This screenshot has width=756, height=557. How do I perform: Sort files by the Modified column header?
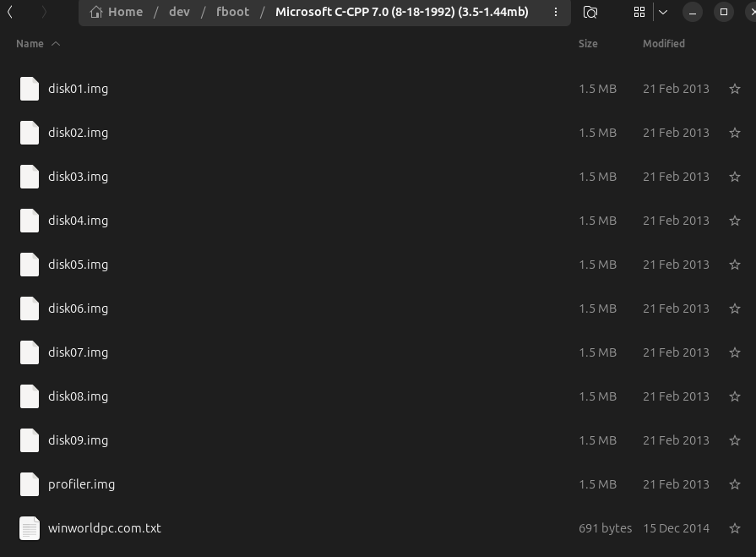point(663,44)
